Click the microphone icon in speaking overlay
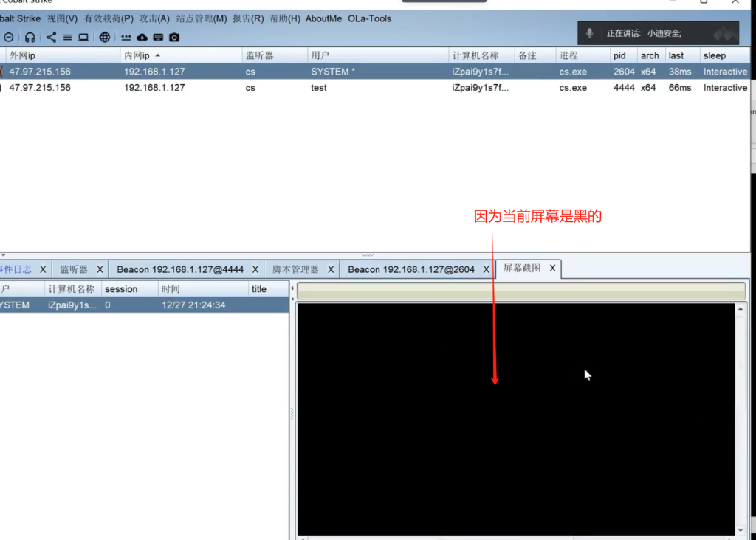756x540 pixels. (589, 33)
